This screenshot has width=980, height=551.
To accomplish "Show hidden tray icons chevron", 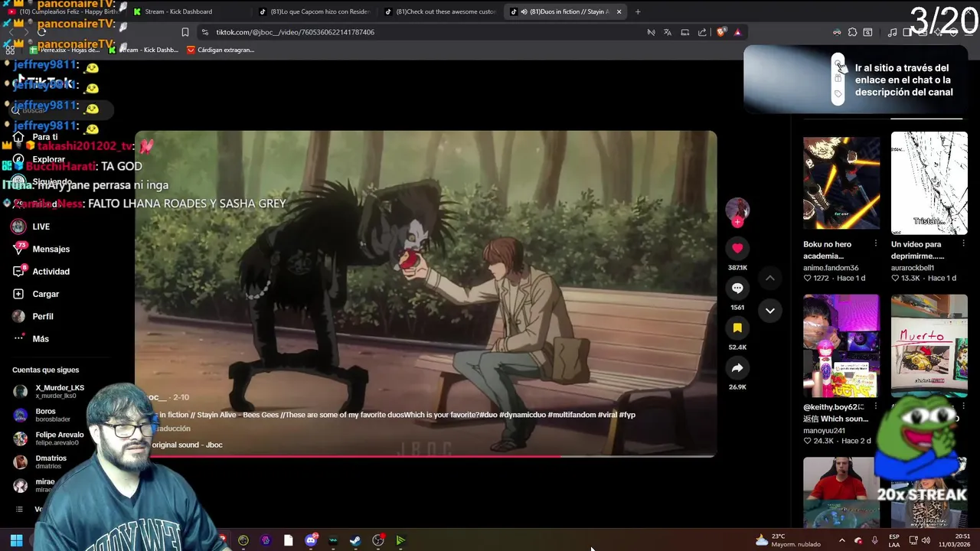I will [841, 540].
